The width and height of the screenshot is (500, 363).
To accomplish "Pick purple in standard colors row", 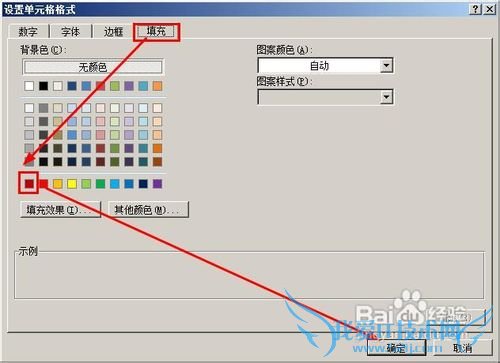I will coord(157,184).
